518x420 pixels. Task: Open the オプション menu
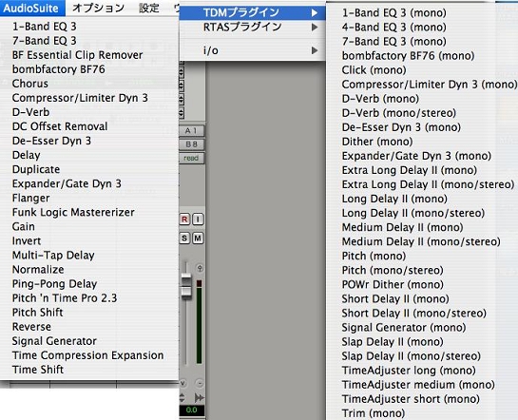tap(99, 8)
